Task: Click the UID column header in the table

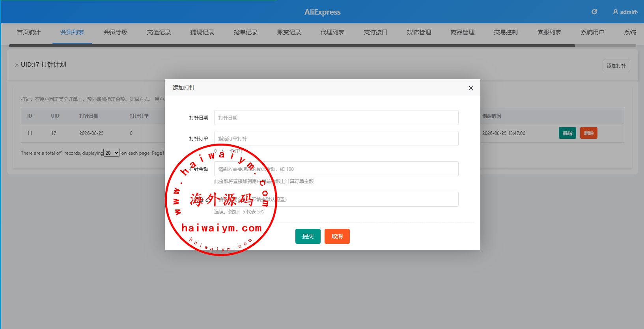Action: pos(55,116)
